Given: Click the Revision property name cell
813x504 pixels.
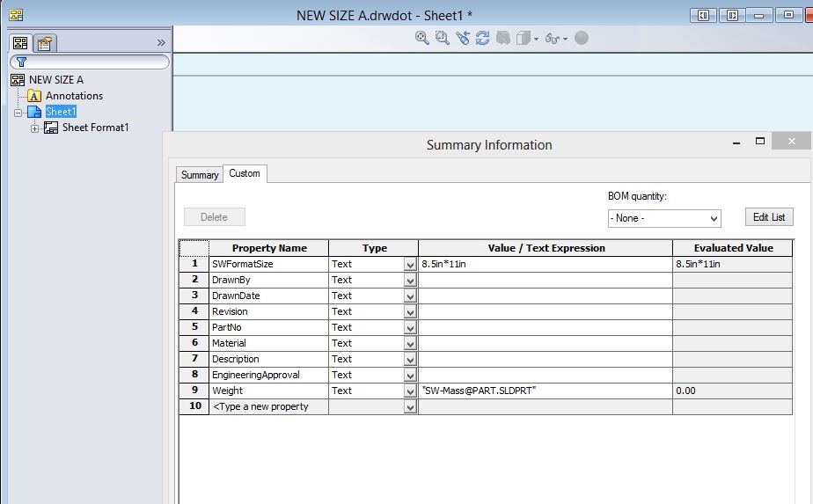Looking at the screenshot, I should 268,311.
